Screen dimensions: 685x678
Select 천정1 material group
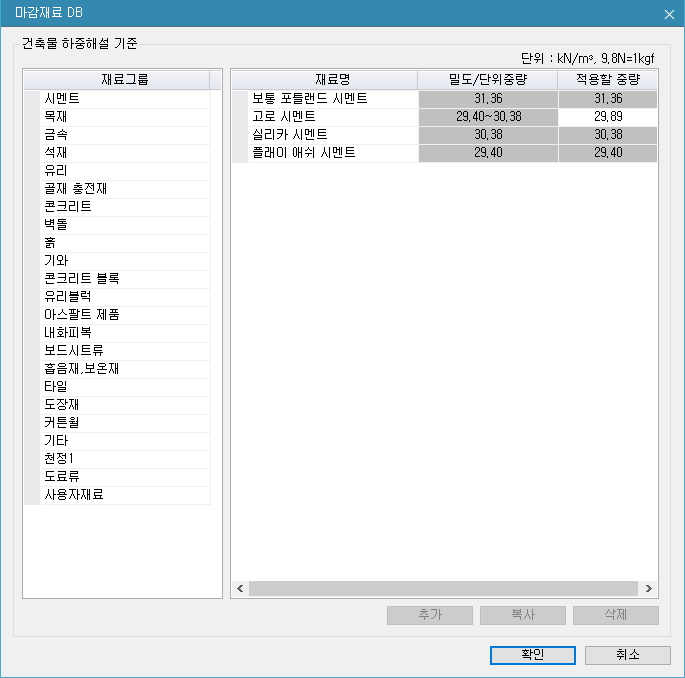point(125,459)
